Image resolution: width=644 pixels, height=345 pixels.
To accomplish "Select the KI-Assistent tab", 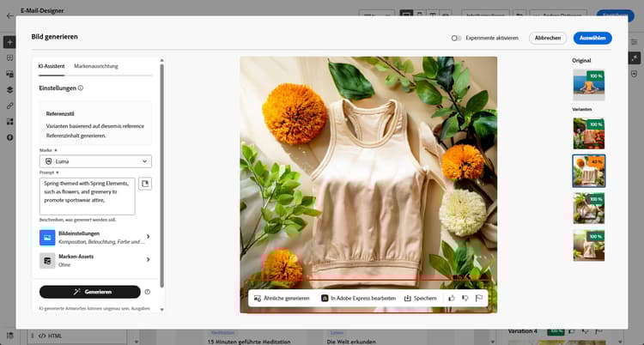I will [51, 66].
